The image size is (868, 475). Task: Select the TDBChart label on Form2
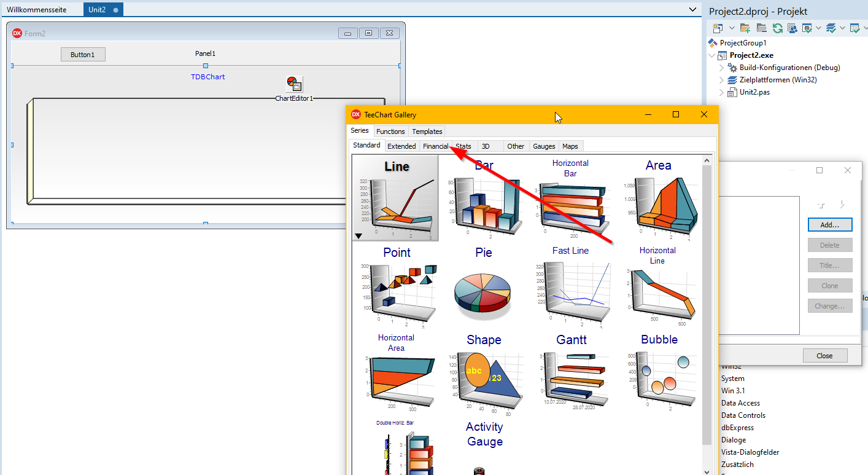[x=207, y=77]
